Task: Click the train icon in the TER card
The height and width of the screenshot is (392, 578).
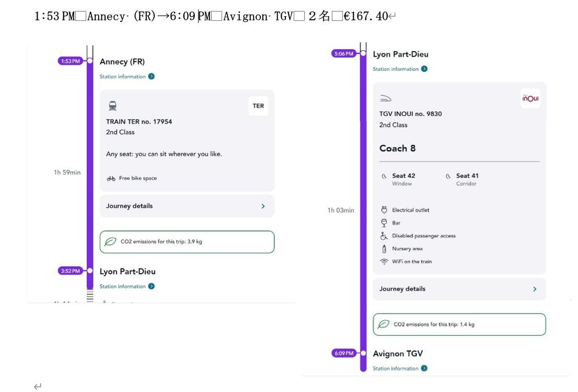Action: click(112, 106)
